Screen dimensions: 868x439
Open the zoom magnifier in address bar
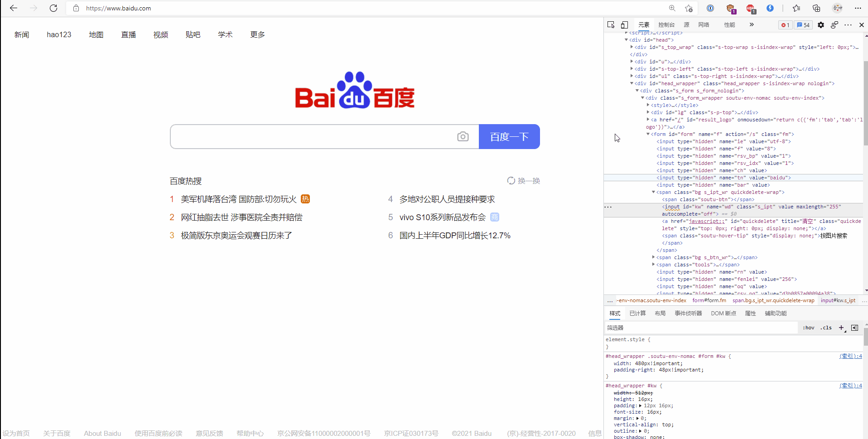click(x=672, y=8)
